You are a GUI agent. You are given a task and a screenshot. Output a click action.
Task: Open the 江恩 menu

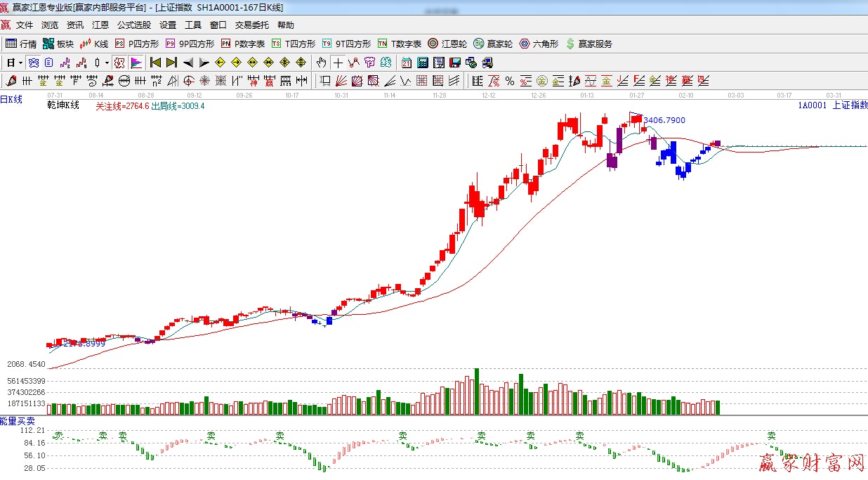[100, 25]
